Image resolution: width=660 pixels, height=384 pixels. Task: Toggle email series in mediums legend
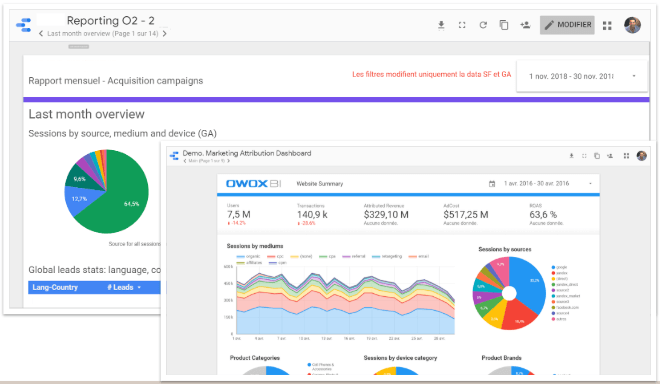(x=419, y=256)
